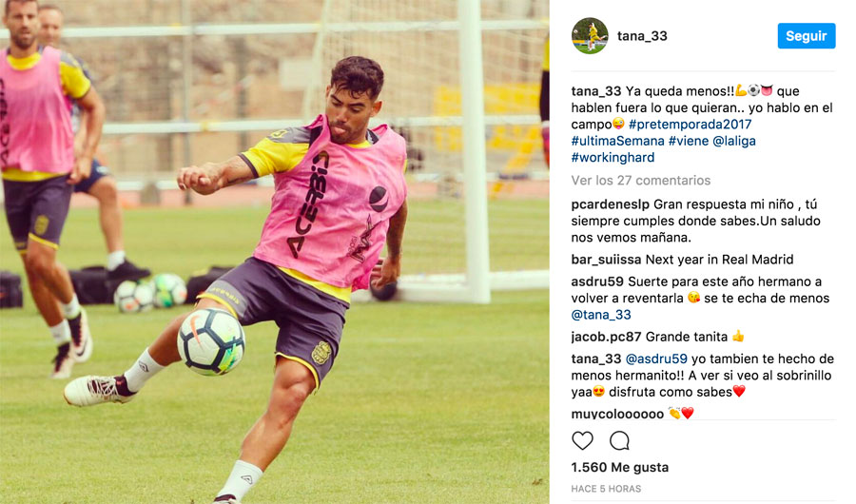Like the post with heart icon
Image resolution: width=856 pixels, height=504 pixels.
click(x=582, y=440)
